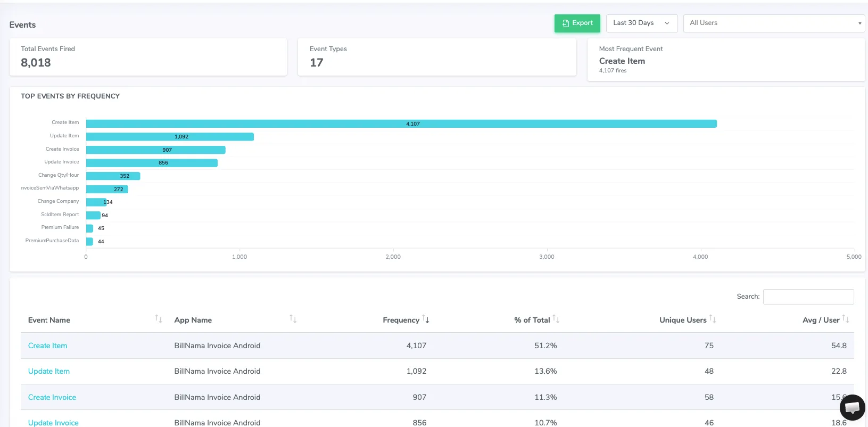Click the Frequency column header text
The width and height of the screenshot is (868, 427).
click(401, 320)
